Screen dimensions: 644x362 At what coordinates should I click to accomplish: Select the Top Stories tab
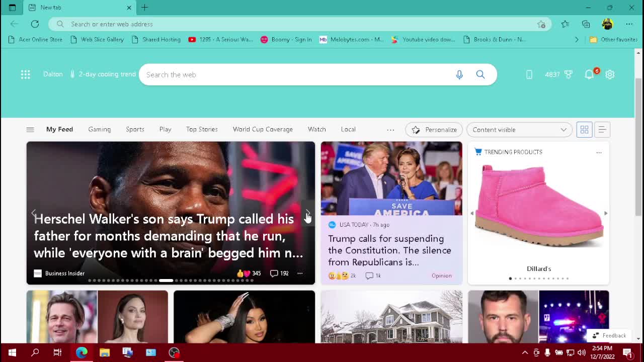(202, 129)
